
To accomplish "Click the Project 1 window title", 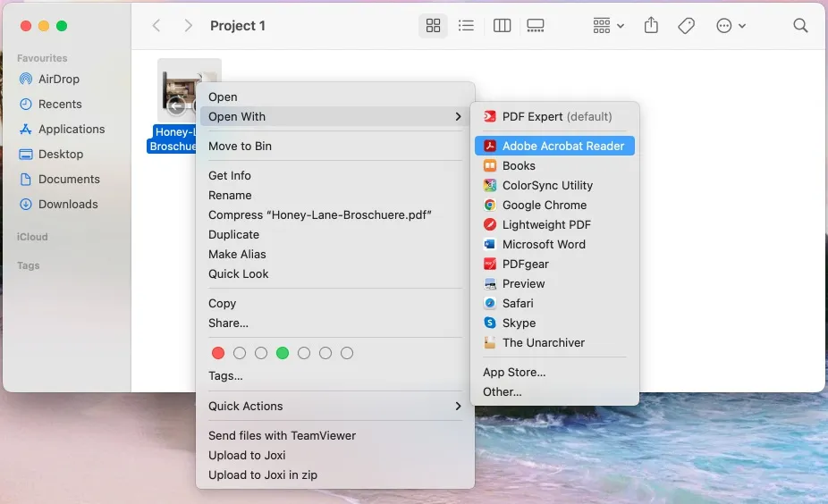I will click(x=238, y=25).
